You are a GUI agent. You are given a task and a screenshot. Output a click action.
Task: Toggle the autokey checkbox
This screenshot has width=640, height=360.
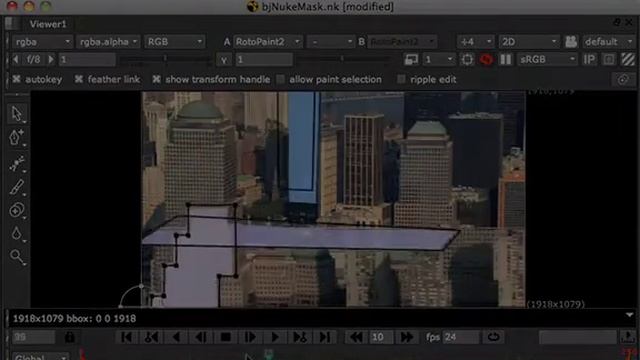16,79
